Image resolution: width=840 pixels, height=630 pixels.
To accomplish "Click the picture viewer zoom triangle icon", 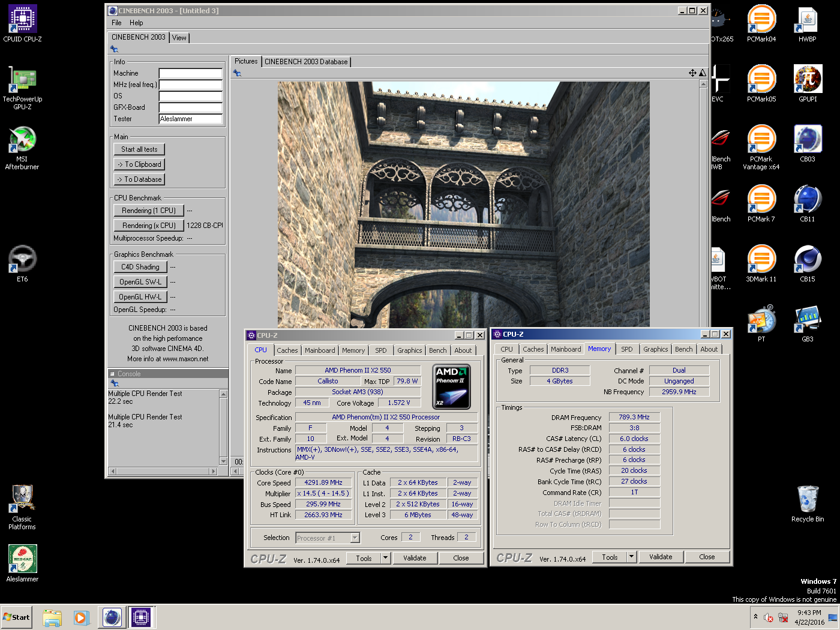I will 703,73.
